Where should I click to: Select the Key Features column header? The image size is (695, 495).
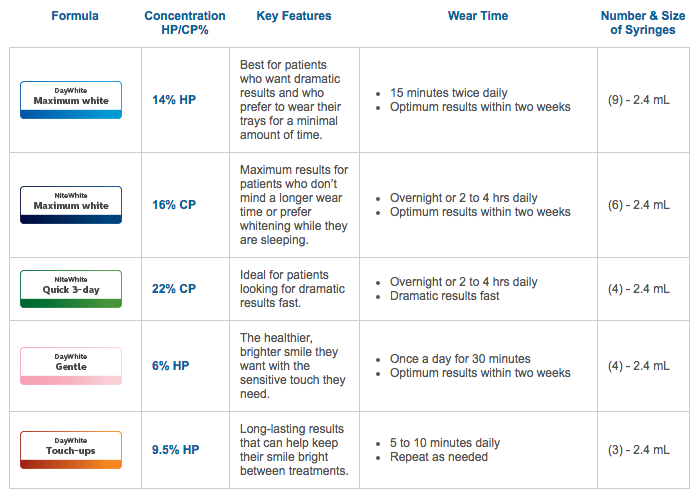(x=294, y=16)
